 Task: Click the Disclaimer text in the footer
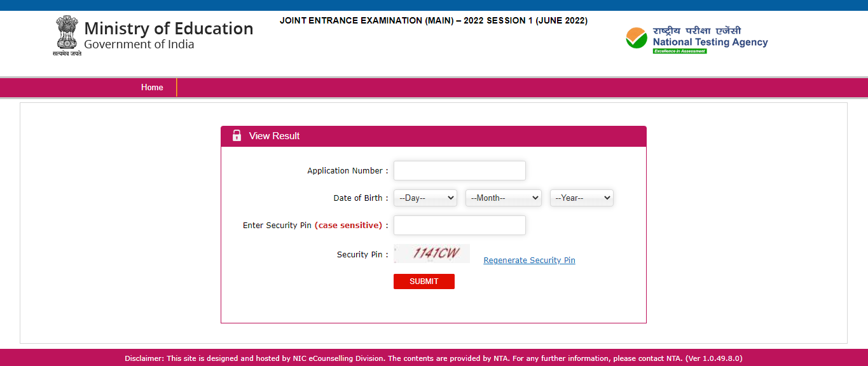coord(434,358)
